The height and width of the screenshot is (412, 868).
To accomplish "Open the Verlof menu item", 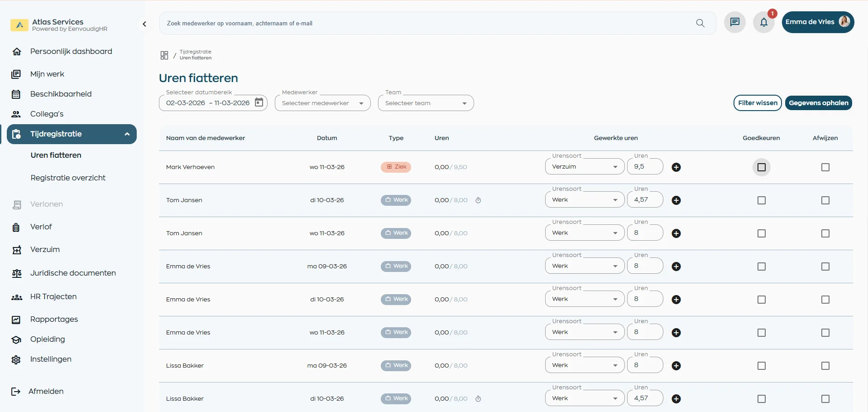I will [41, 227].
